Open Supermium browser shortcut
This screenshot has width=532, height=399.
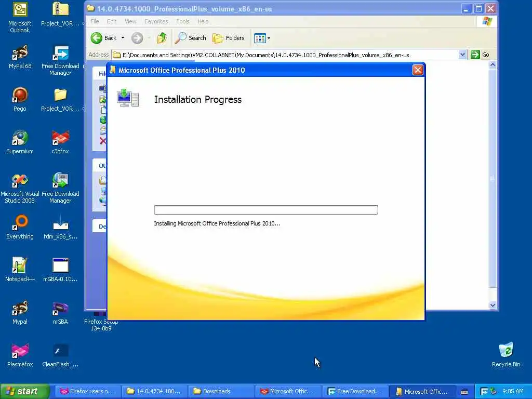20,142
